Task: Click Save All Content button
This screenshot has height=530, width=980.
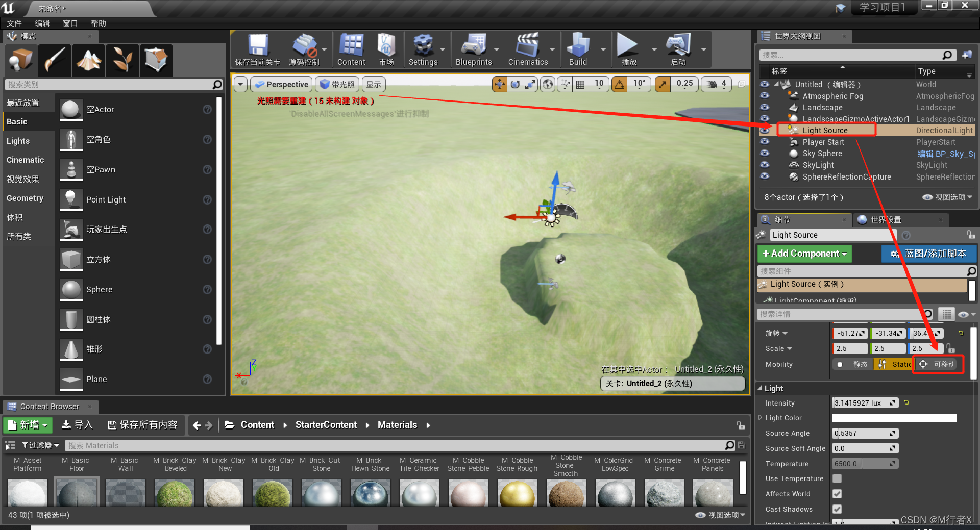Action: coord(143,425)
